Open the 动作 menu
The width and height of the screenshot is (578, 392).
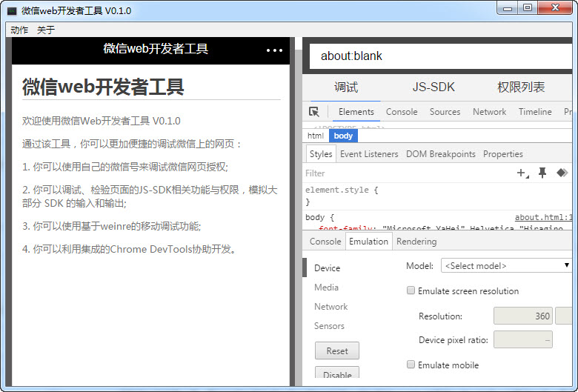(19, 30)
